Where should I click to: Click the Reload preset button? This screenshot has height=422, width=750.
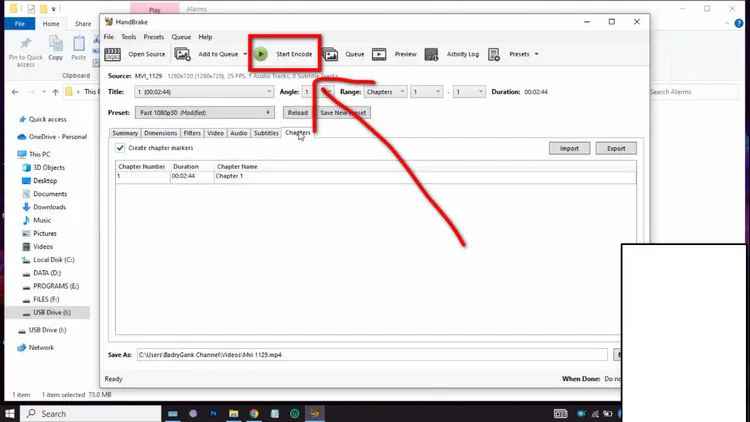(x=298, y=112)
